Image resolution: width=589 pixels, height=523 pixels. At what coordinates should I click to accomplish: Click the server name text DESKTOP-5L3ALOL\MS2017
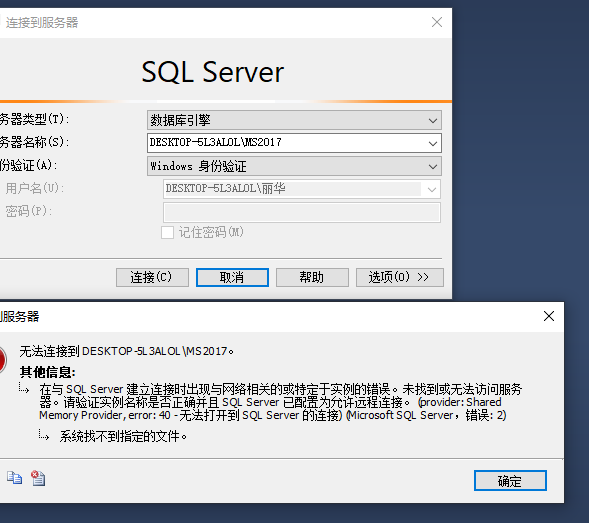pos(216,142)
